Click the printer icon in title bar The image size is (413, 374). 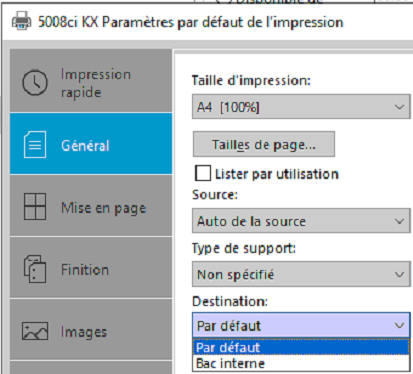click(22, 21)
